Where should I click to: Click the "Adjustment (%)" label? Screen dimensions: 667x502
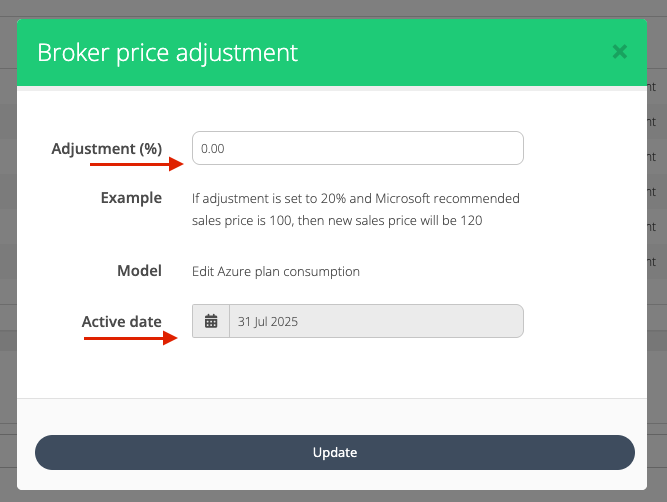(106, 148)
